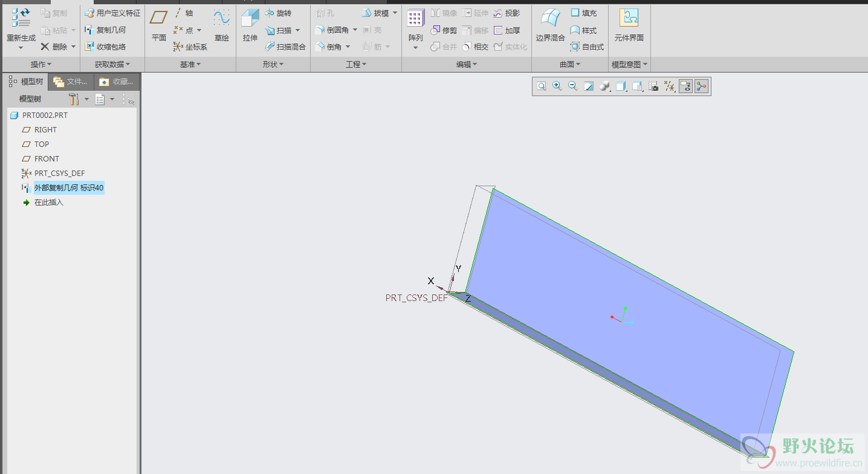Image resolution: width=868 pixels, height=474 pixels.
Task: Expand the 编辑 group dropdown
Action: (467, 64)
